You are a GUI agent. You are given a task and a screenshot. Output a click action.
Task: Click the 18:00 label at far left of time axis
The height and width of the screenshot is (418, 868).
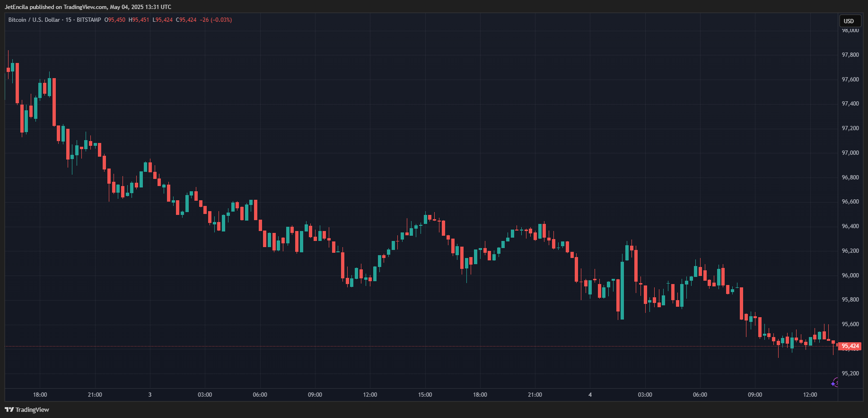pos(40,395)
